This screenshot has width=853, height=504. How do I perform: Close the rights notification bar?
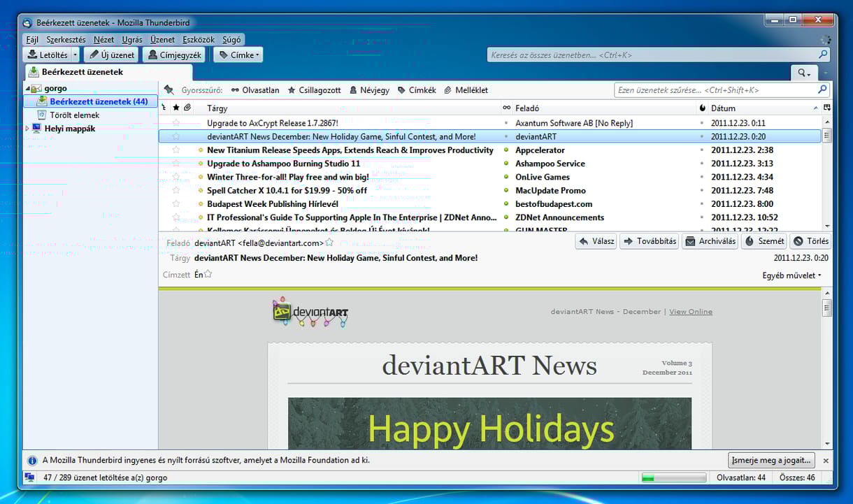tap(826, 461)
